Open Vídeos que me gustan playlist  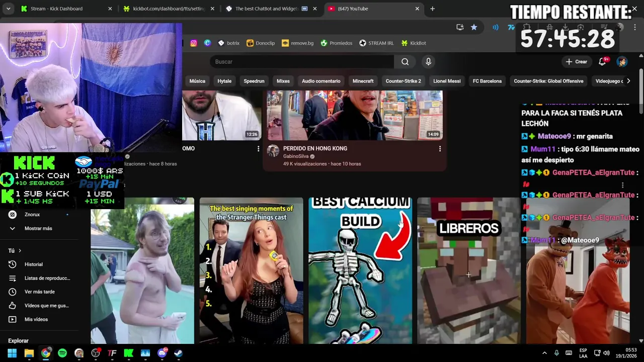tap(45, 306)
